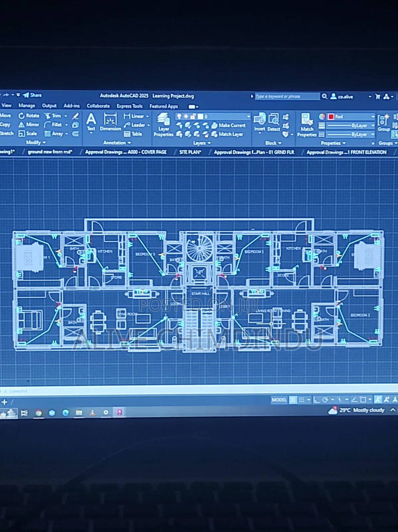398x532 pixels.
Task: Expand the Annotation panel
Action: click(117, 143)
